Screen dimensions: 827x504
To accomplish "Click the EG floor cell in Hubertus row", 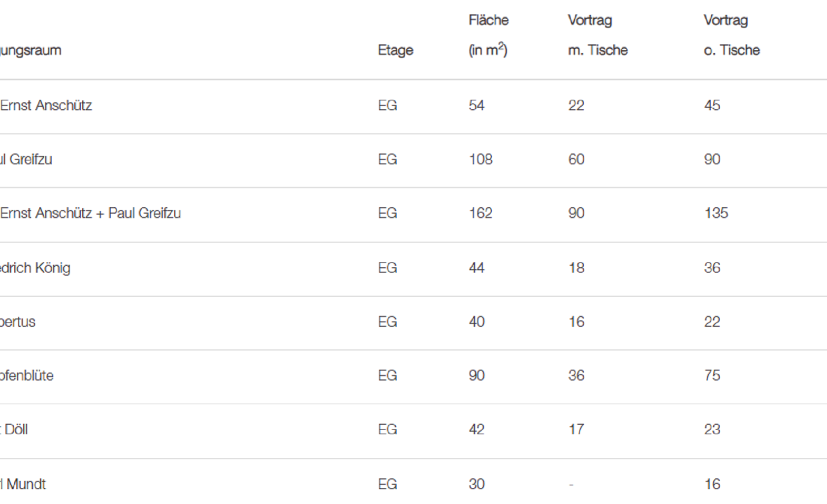I will 387,322.
